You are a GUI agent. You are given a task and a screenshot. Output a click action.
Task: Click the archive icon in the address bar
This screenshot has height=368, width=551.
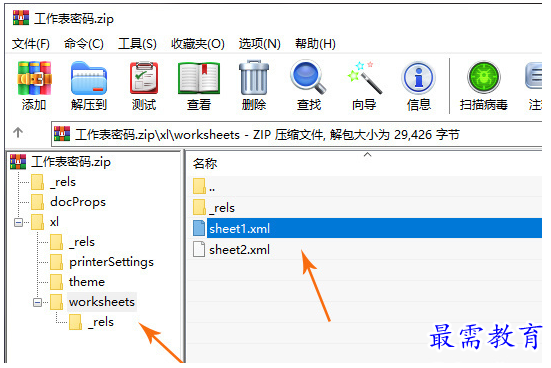[62, 134]
